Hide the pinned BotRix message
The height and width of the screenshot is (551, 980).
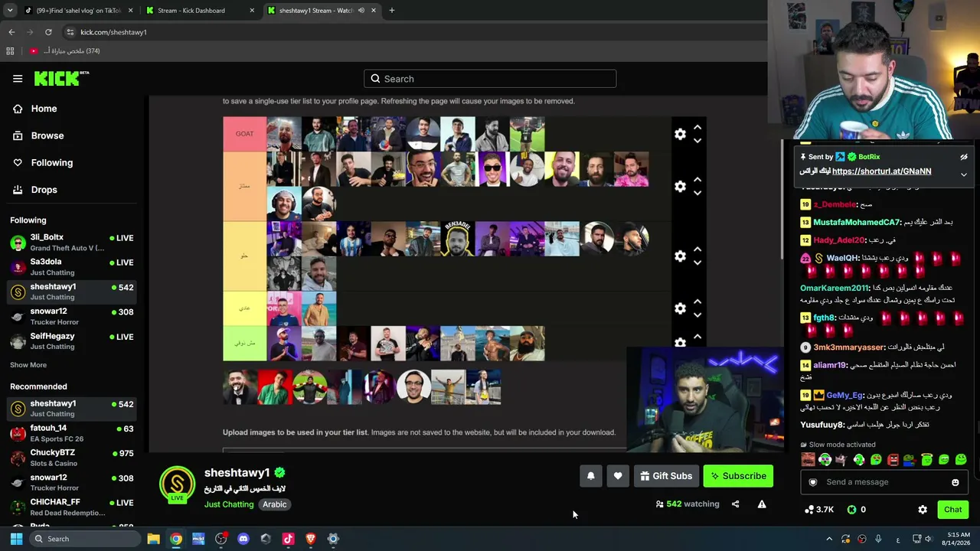pyautogui.click(x=964, y=157)
